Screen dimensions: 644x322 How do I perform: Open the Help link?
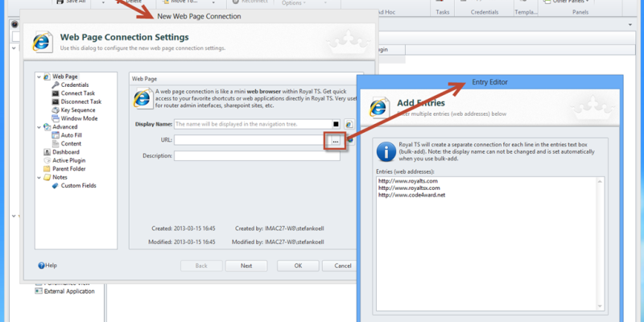(x=47, y=266)
